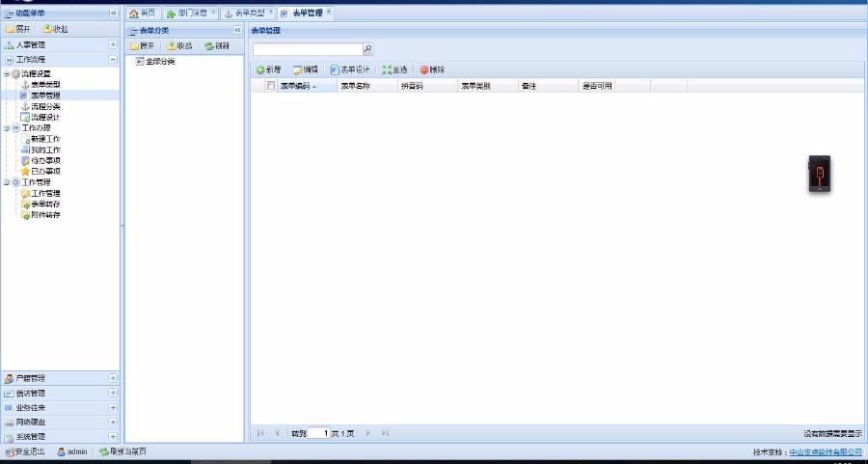Click the 编辑 edit button
This screenshot has height=464, width=868.
[306, 69]
